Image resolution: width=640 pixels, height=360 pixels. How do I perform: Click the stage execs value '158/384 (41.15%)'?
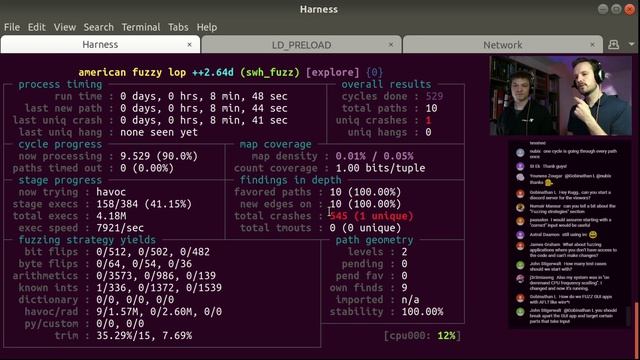144,204
